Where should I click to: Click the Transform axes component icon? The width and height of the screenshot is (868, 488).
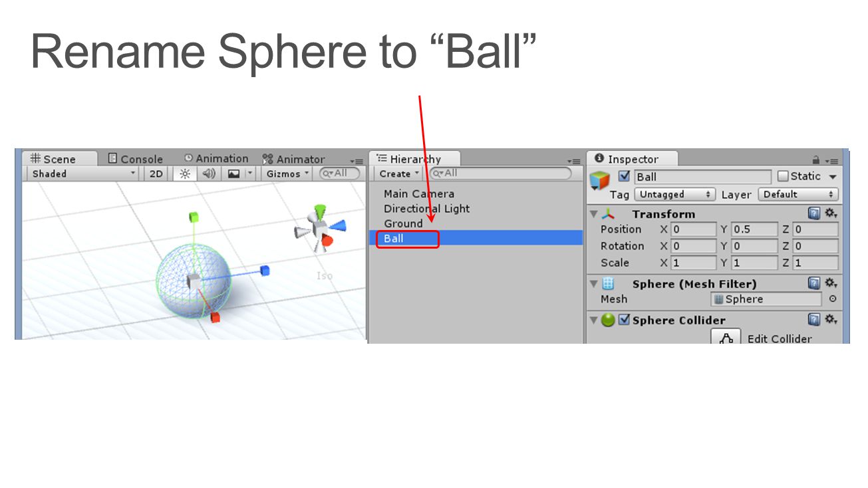pyautogui.click(x=609, y=214)
